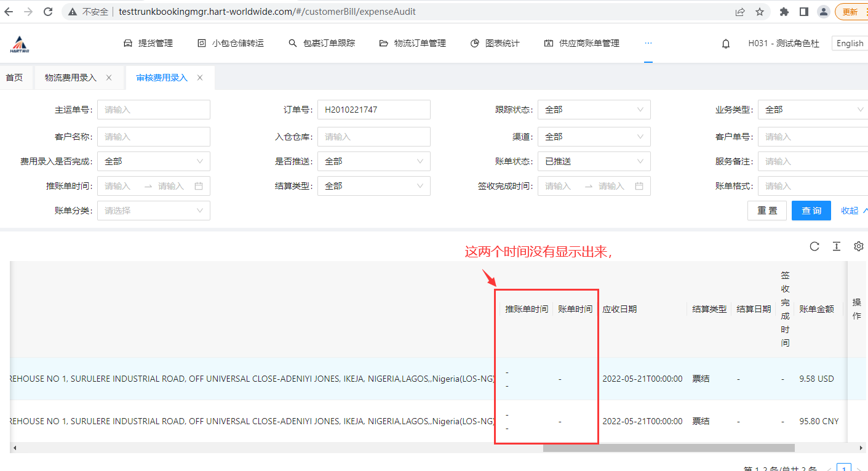The width and height of the screenshot is (868, 471).
Task: Close the 审核费用录入 tab
Action: point(200,78)
